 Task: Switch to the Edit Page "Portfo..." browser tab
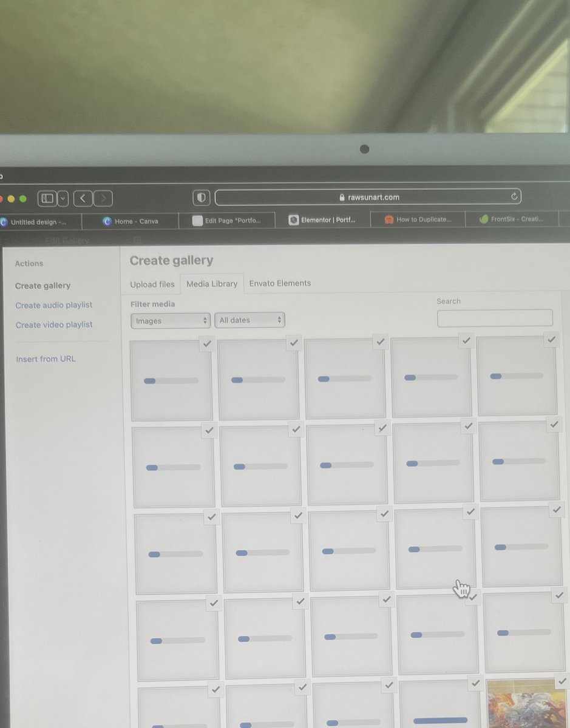pos(227,221)
